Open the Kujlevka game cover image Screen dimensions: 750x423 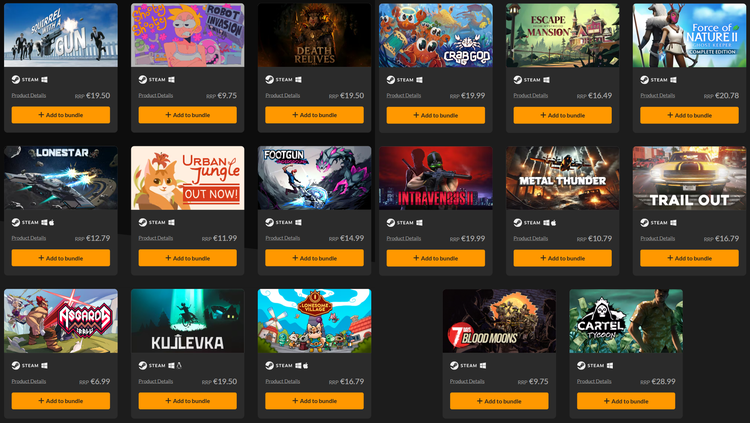click(x=188, y=321)
